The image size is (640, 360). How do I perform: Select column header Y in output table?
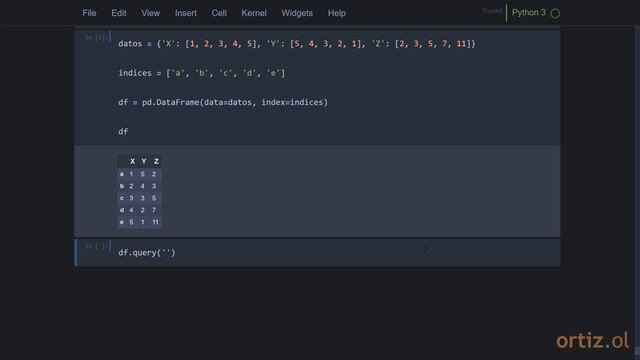point(144,161)
